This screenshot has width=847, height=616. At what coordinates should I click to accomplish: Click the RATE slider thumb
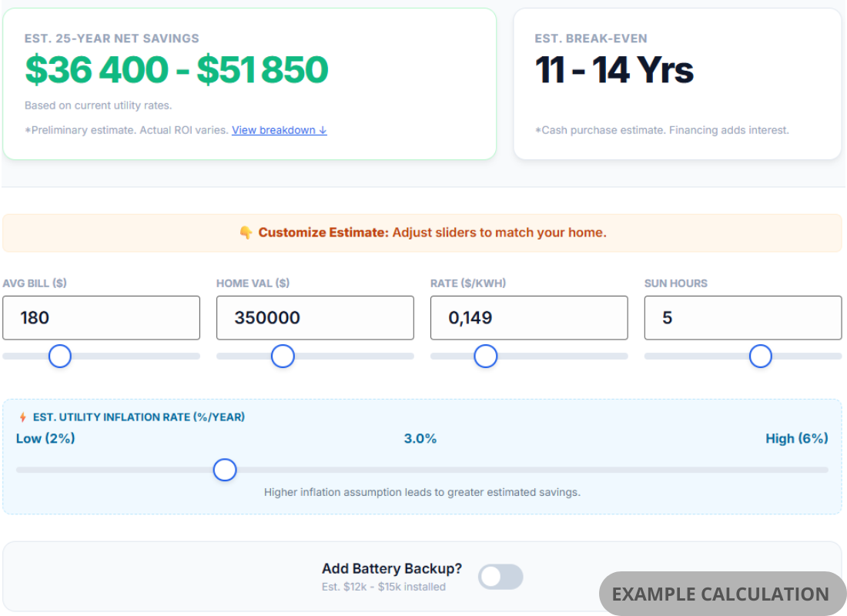(x=486, y=356)
